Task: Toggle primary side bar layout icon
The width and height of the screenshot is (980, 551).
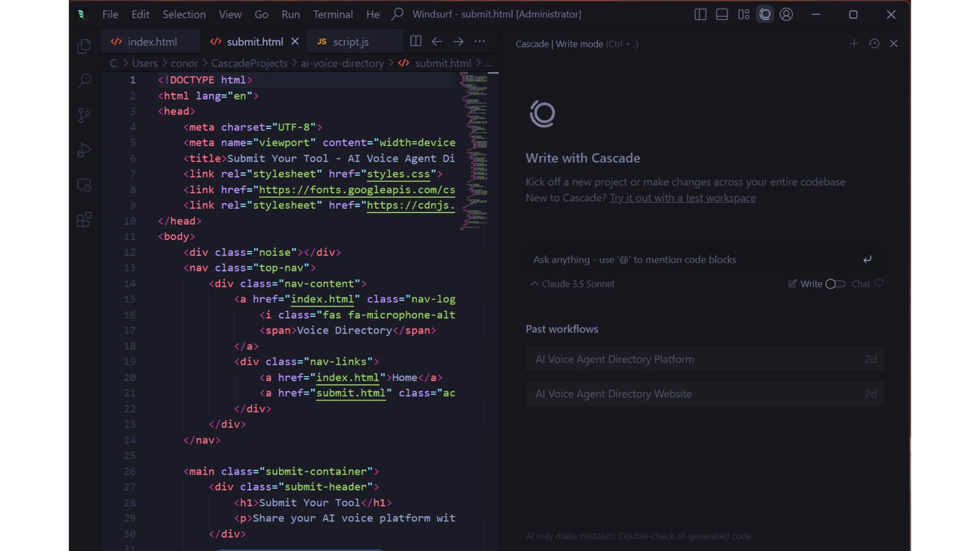Action: (700, 14)
